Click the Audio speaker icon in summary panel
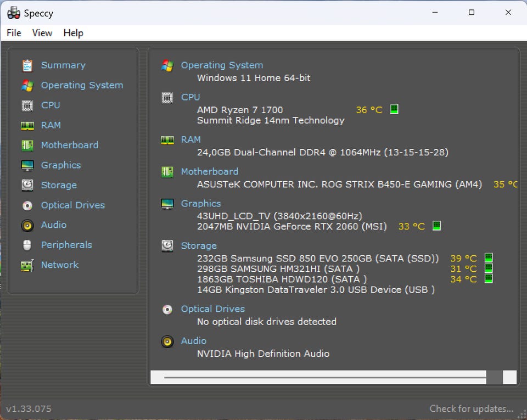This screenshot has height=420, width=527. [x=167, y=341]
